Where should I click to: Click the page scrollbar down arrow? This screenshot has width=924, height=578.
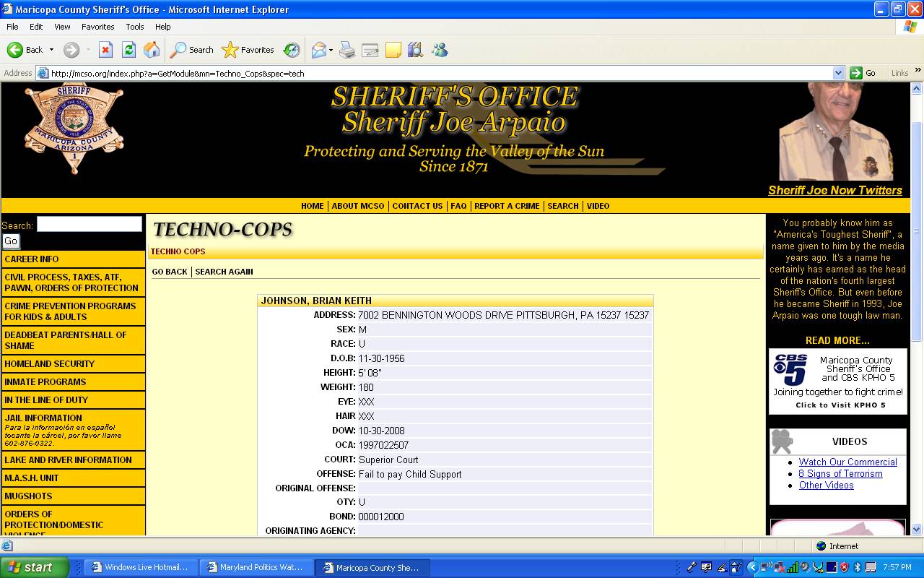coord(917,529)
